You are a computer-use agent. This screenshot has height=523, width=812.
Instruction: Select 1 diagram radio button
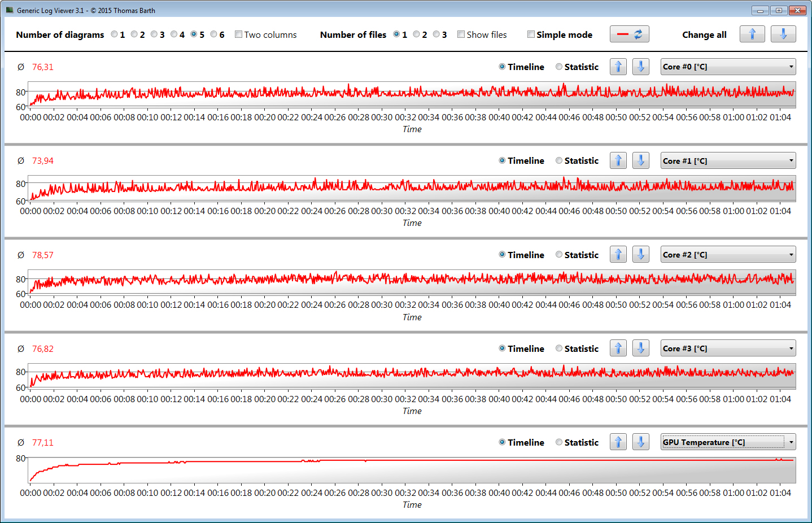(x=115, y=34)
